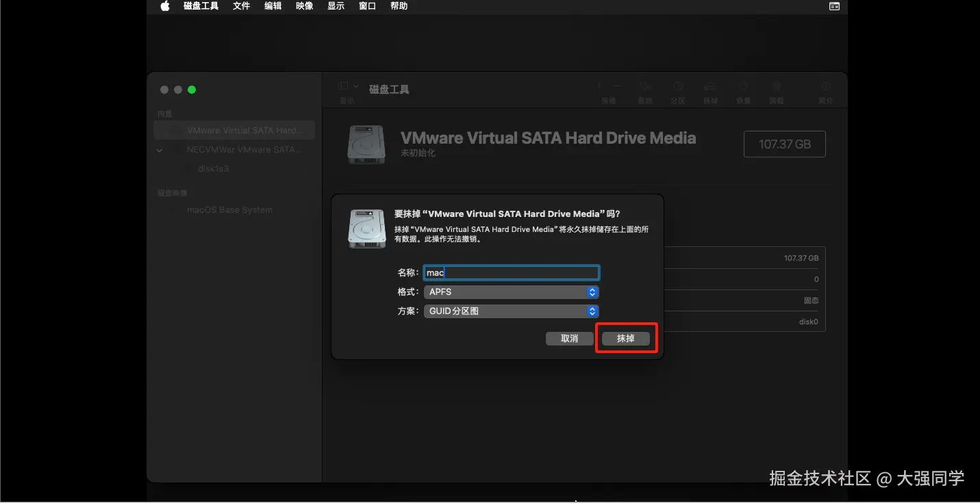Click the 107.37 GB value in info table

pos(801,258)
